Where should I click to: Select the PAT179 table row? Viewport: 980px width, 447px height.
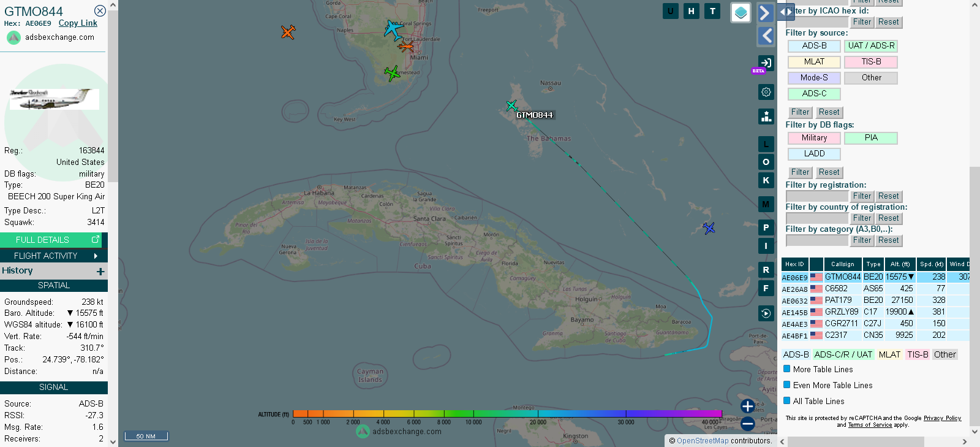click(875, 300)
